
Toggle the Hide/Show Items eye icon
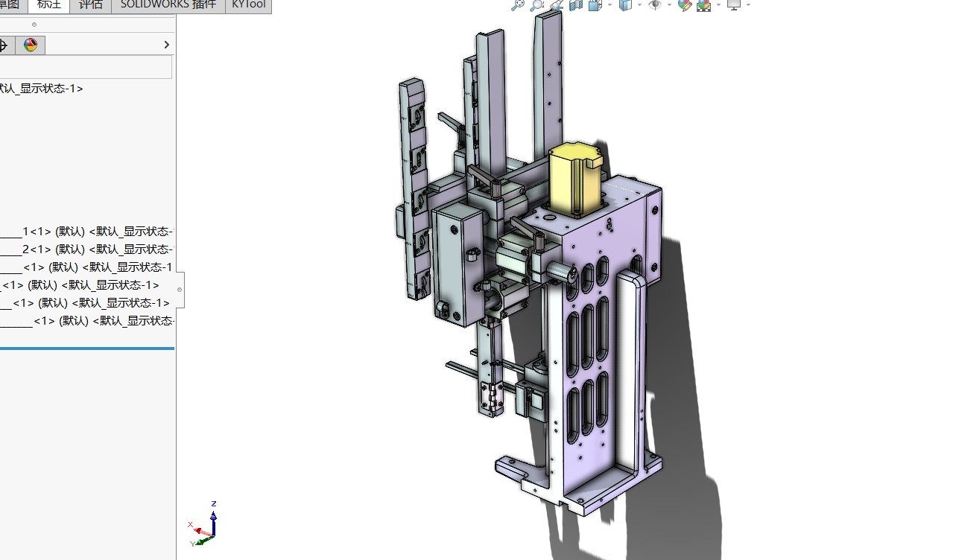[655, 5]
